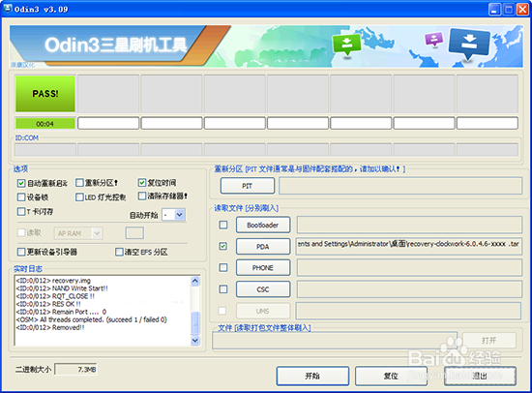The width and height of the screenshot is (532, 393).
Task: Click the PHONE button
Action: click(263, 268)
